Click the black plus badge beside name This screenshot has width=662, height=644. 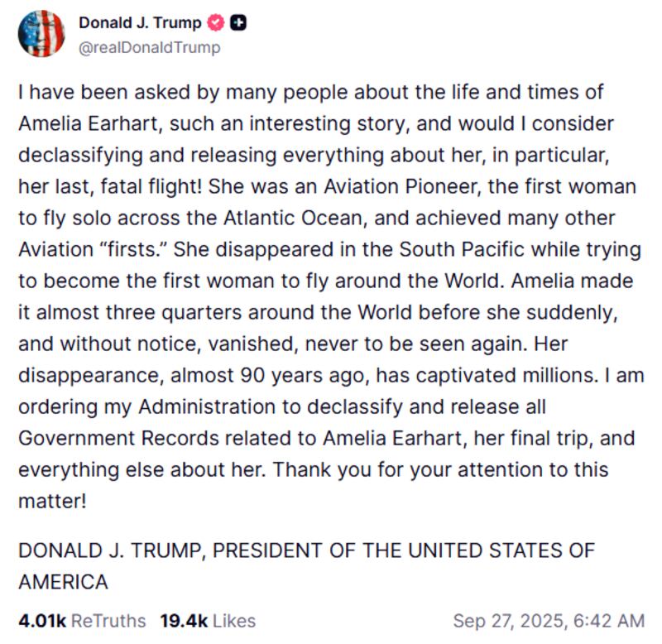[x=237, y=23]
